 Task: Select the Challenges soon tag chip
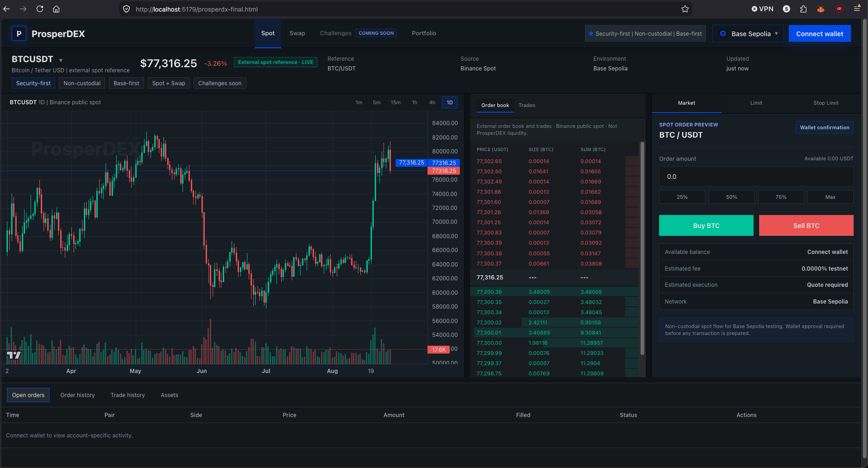(220, 83)
